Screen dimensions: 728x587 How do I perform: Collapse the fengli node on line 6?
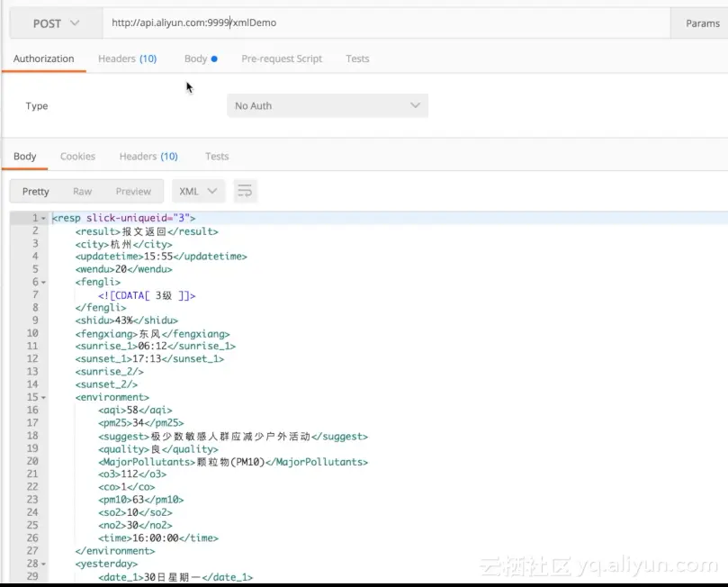[43, 283]
